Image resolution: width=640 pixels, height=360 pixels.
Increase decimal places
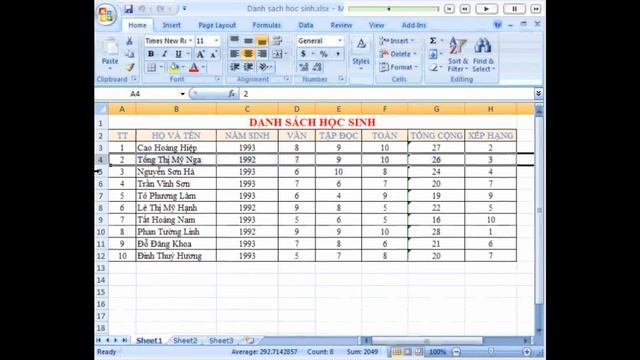(x=303, y=67)
